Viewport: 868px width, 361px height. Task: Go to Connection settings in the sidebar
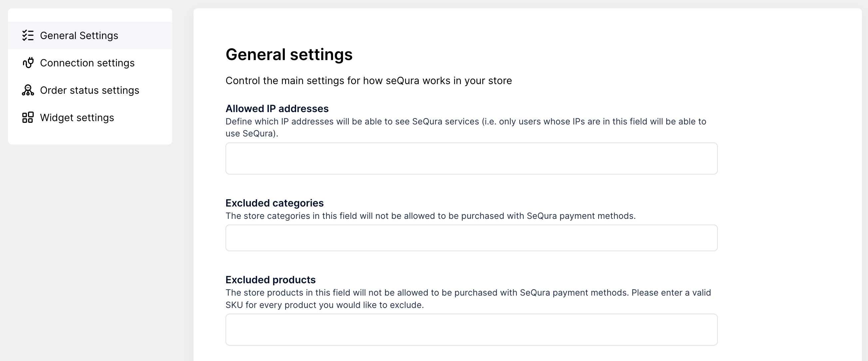click(87, 63)
